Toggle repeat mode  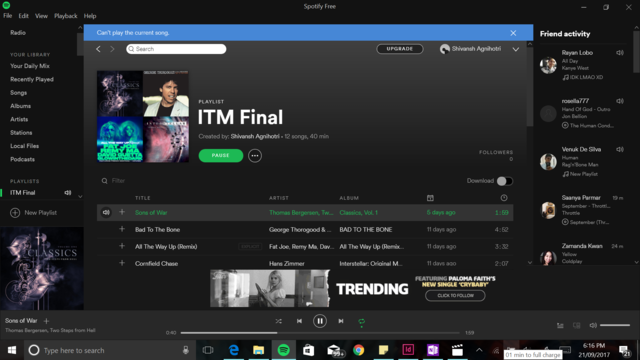(362, 322)
